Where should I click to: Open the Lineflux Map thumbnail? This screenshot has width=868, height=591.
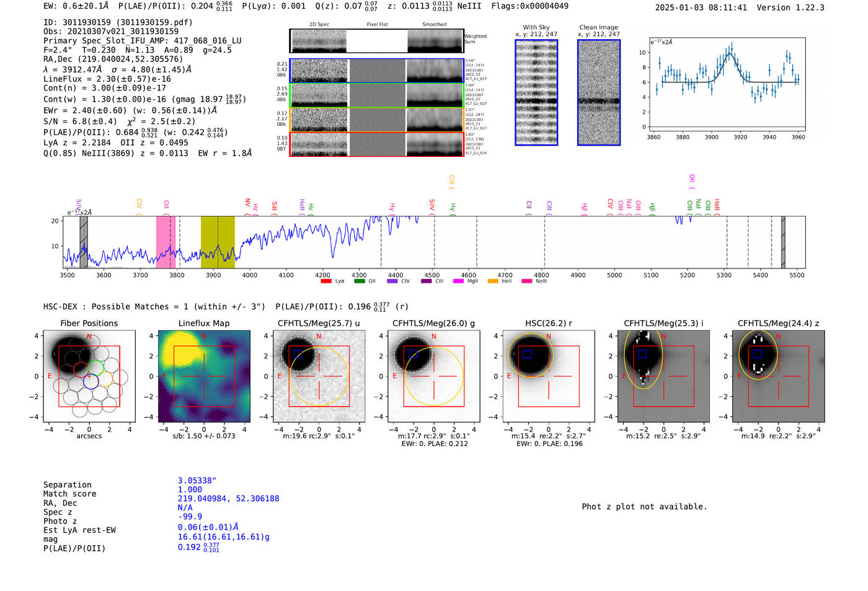(x=204, y=376)
